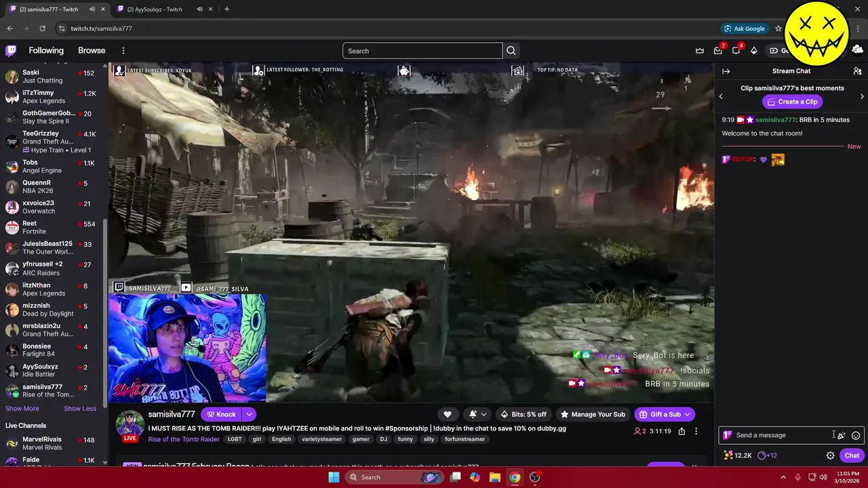Open the emote picker smiley icon
This screenshot has width=868, height=488.
(856, 435)
